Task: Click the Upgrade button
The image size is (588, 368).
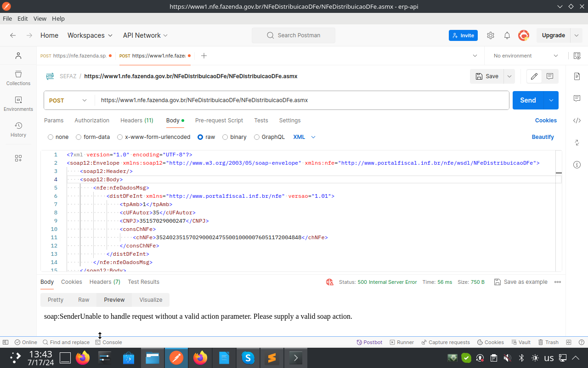Action: (x=554, y=35)
